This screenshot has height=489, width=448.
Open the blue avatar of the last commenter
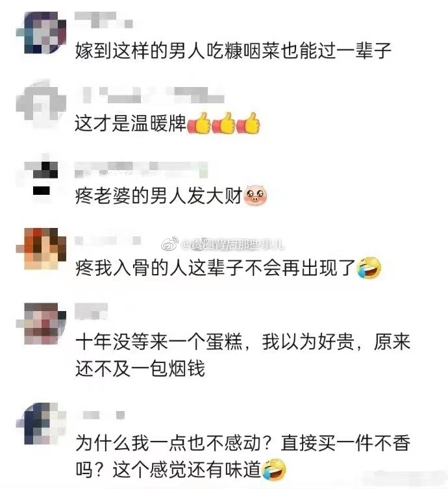[x=42, y=423]
